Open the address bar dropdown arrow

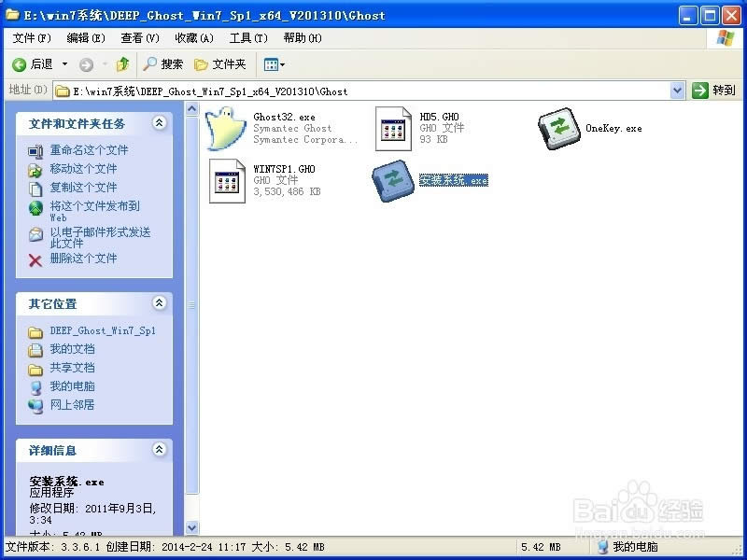tap(679, 90)
